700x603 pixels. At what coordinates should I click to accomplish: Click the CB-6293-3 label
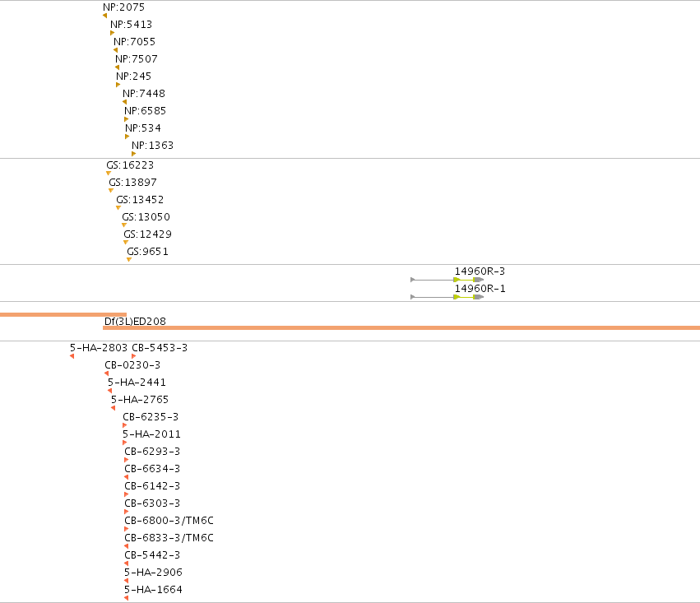tap(152, 452)
